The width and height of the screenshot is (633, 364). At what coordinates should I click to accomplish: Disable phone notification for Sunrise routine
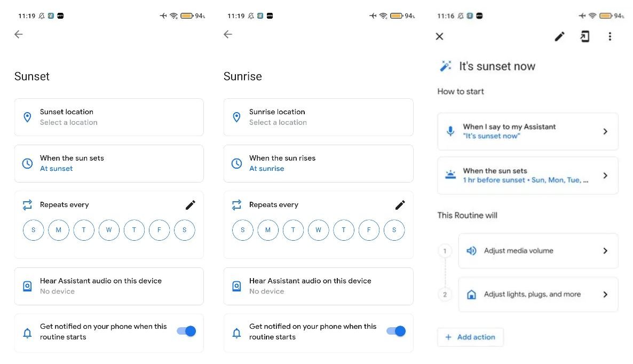click(395, 331)
